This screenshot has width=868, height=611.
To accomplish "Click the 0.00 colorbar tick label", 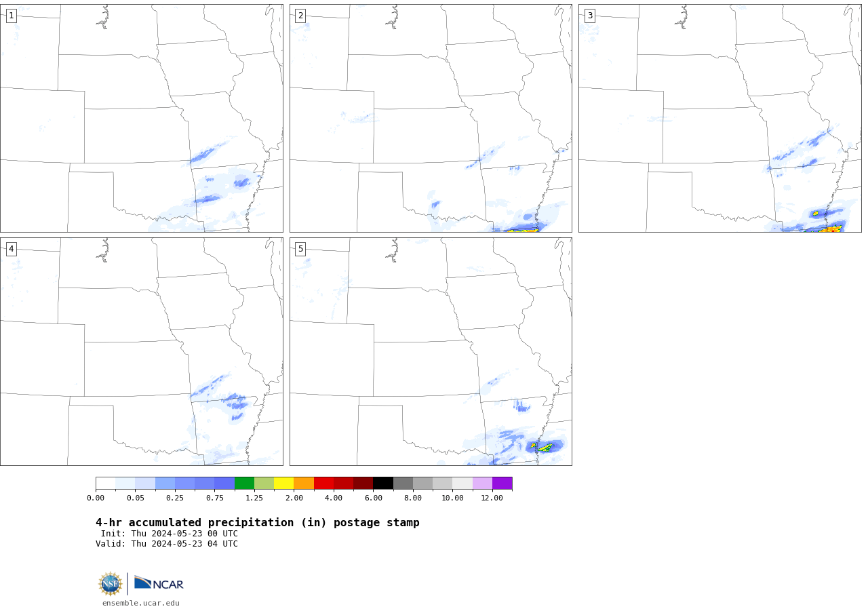I will pos(96,498).
